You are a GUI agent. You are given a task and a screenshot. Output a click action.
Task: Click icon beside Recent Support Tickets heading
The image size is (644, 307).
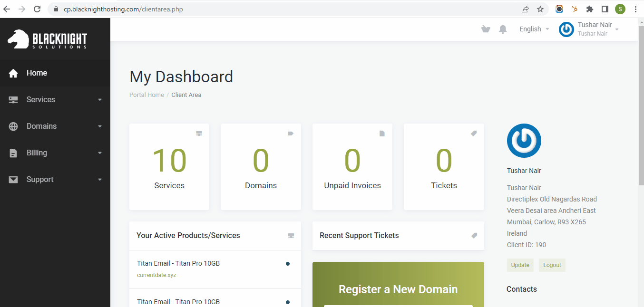coord(474,235)
